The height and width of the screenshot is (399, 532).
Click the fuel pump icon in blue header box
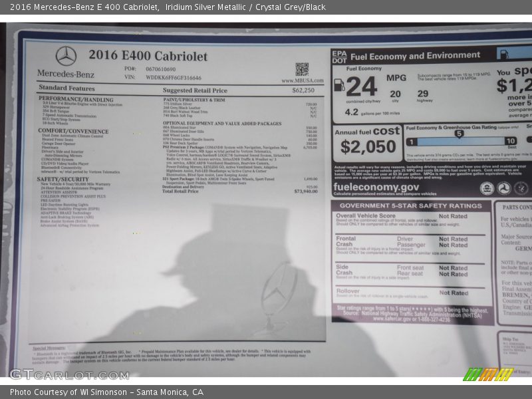click(x=504, y=54)
